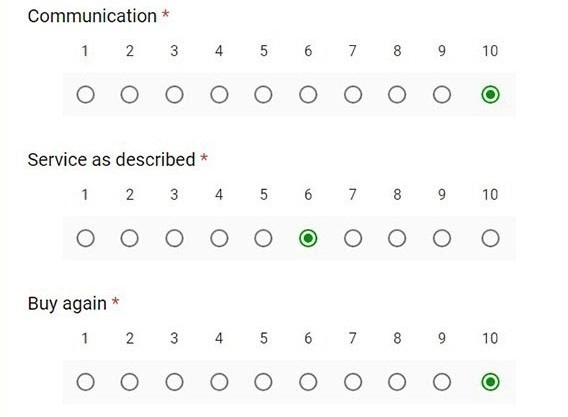Select rating 1 for Buy again

pos(85,382)
